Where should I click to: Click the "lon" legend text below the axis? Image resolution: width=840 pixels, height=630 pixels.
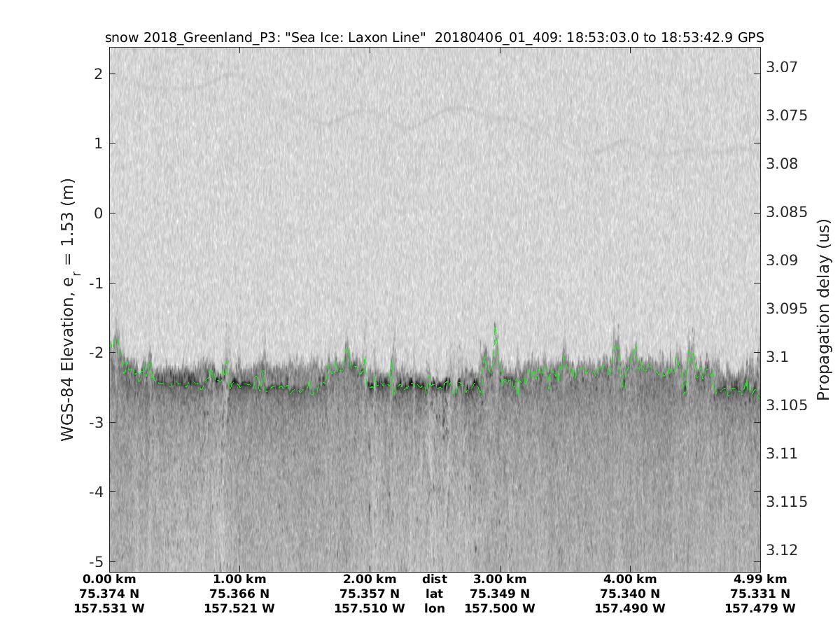434,608
